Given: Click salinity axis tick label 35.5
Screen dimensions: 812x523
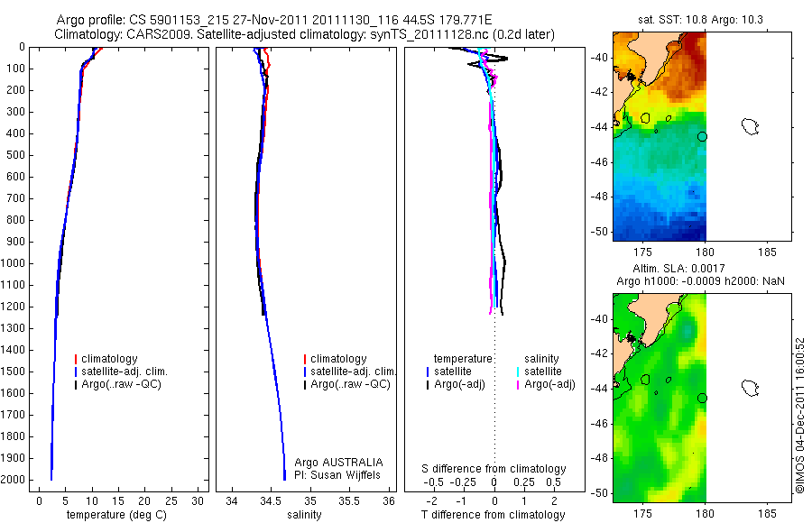Looking at the screenshot, I should 348,501.
